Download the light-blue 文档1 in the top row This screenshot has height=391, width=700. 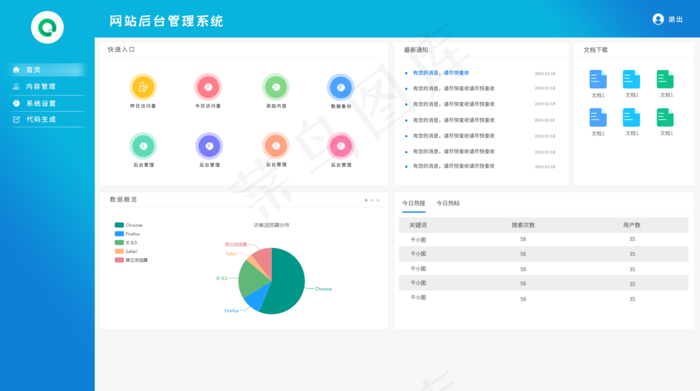[x=631, y=79]
